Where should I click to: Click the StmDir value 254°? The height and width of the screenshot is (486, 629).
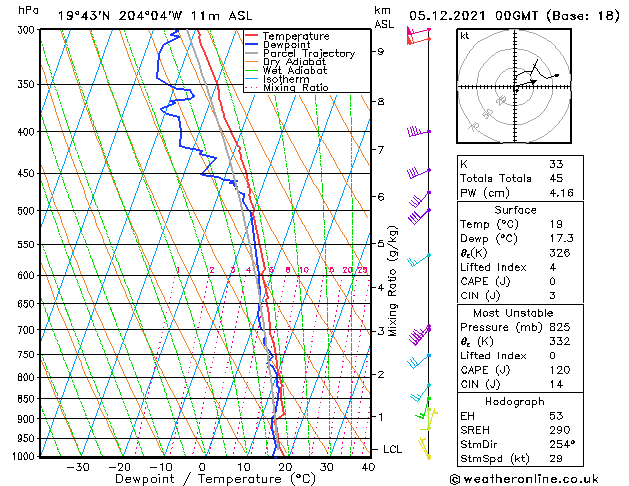tap(562, 444)
